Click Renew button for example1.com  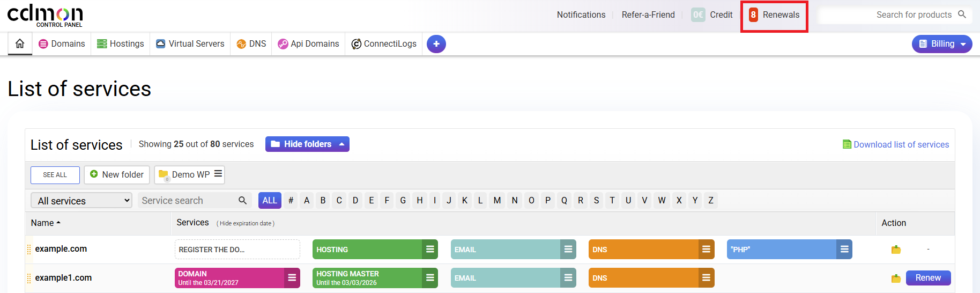point(928,278)
